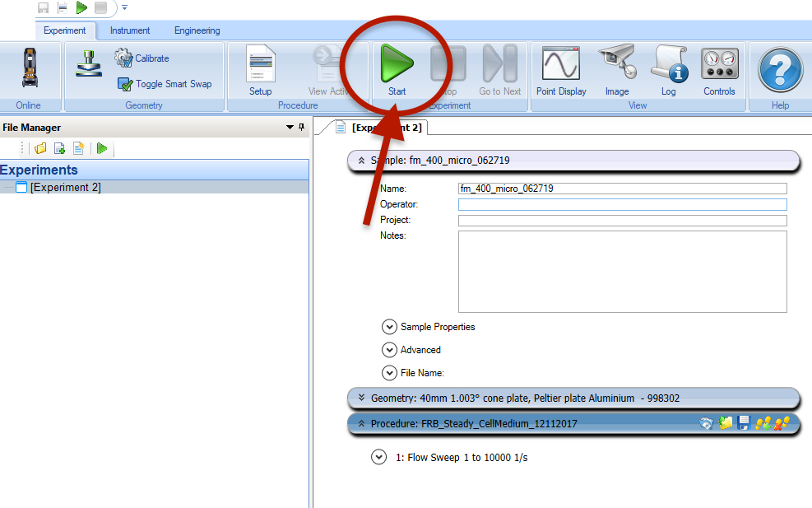Save procedure with the floppy disk icon

tap(745, 423)
